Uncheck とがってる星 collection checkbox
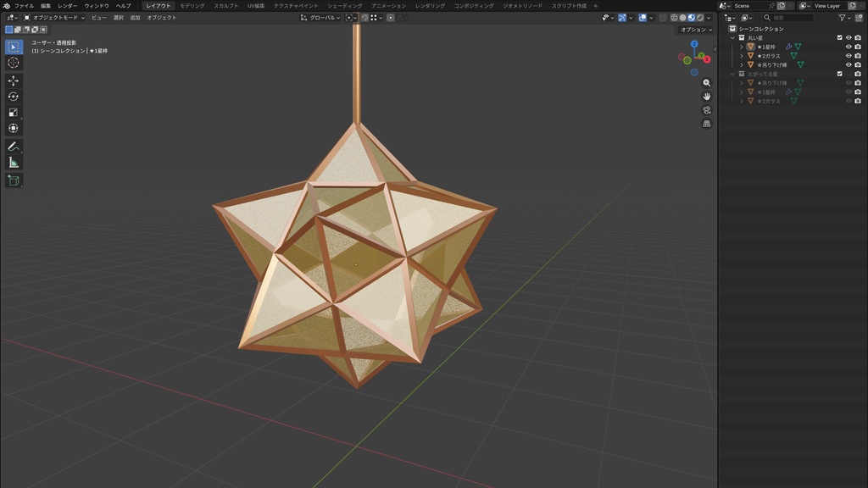This screenshot has height=488, width=868. (840, 74)
